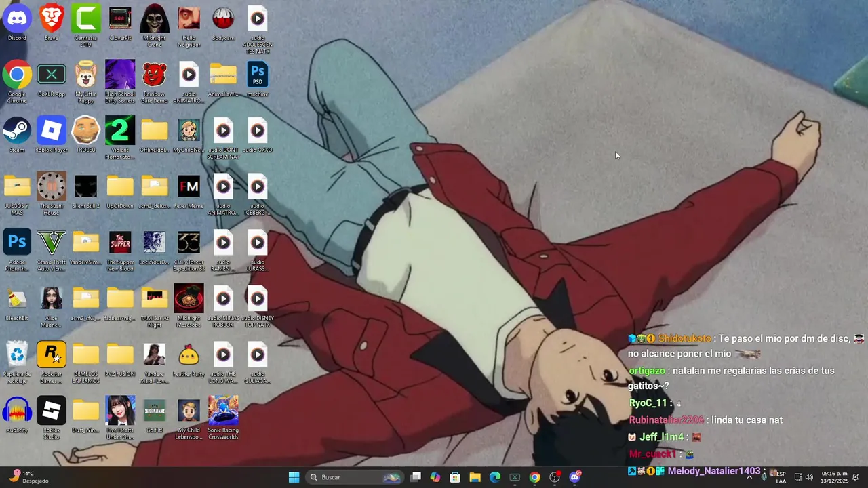The image size is (868, 488).
Task: Select the audio DONT SCREAM NAT file
Action: pyautogui.click(x=223, y=138)
